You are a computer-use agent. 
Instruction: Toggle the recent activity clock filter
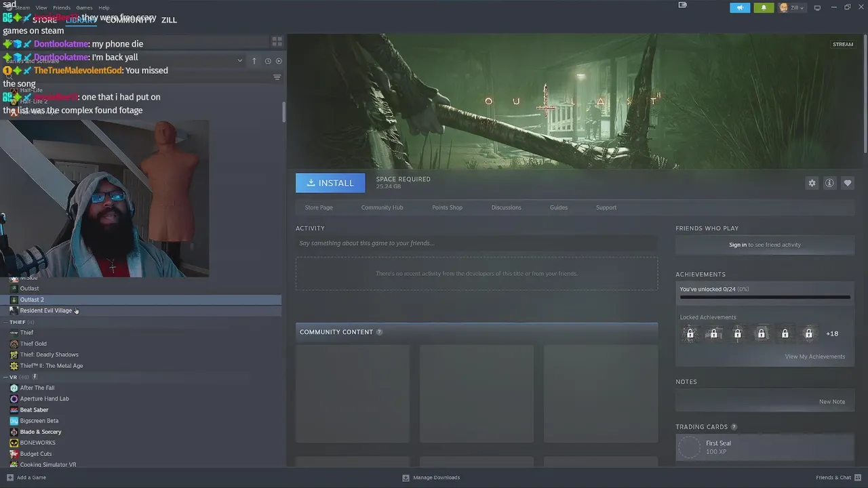pos(268,61)
